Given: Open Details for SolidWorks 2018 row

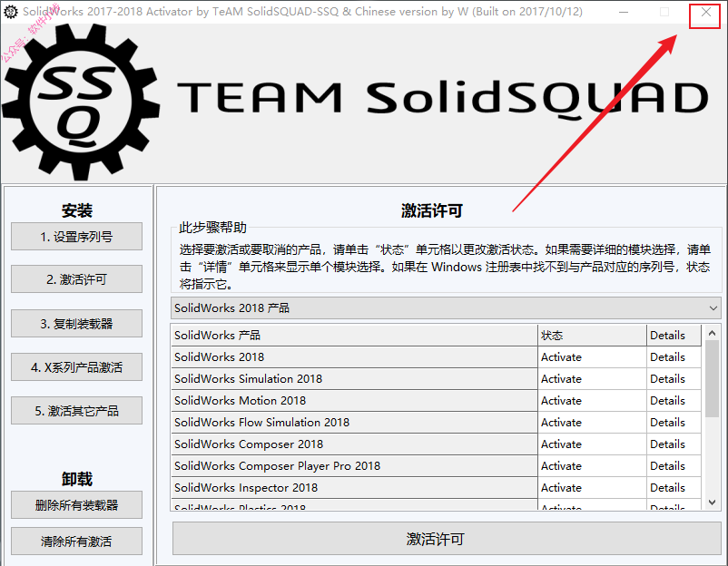Looking at the screenshot, I should click(674, 357).
